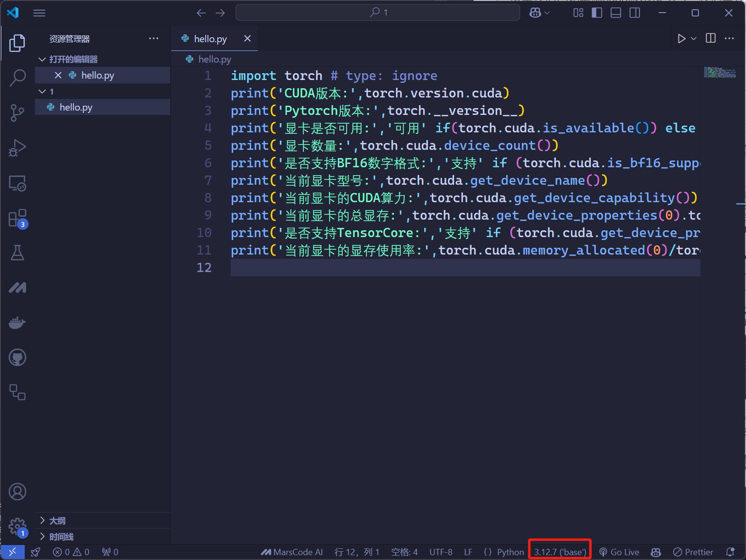Open the Search view in activity bar

(17, 78)
